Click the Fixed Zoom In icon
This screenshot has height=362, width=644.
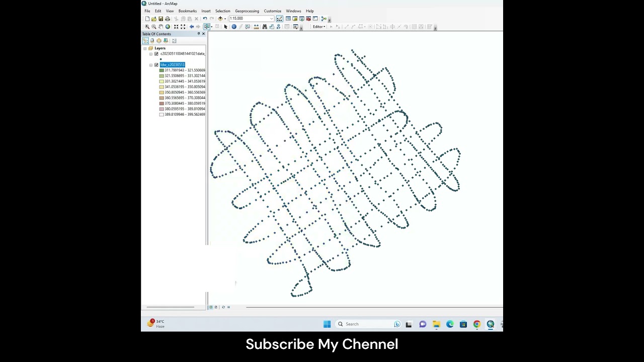(176, 27)
